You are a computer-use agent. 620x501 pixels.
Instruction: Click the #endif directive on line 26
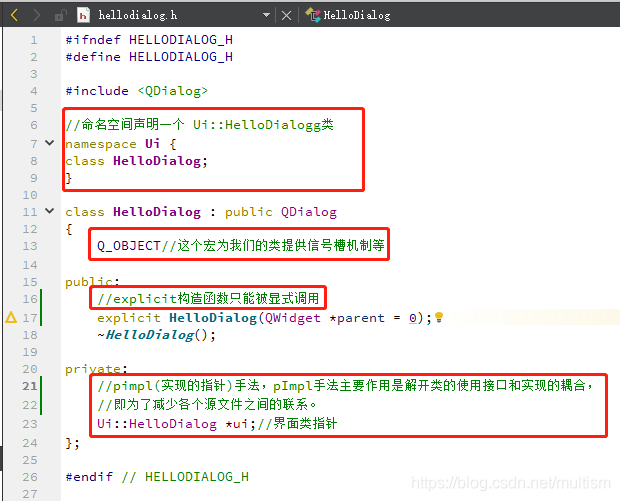(x=89, y=477)
